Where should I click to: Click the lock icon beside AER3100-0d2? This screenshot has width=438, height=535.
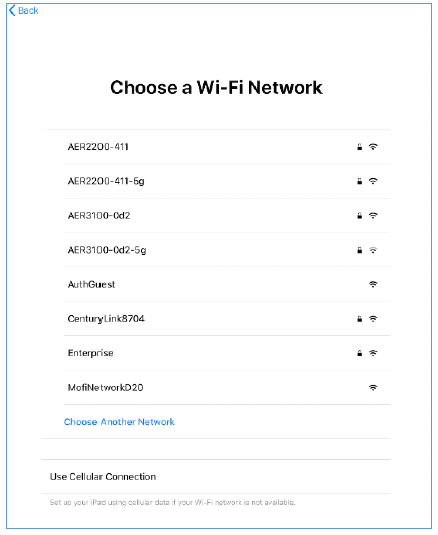pos(359,216)
